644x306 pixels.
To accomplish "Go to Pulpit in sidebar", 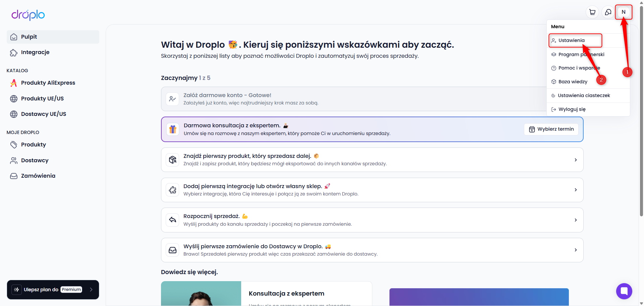I will pyautogui.click(x=53, y=37).
